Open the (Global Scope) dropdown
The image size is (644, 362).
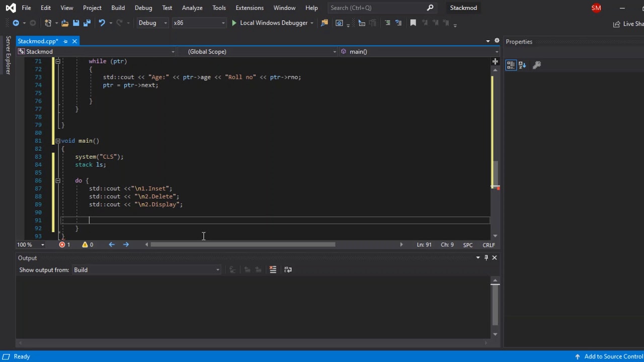click(258, 51)
